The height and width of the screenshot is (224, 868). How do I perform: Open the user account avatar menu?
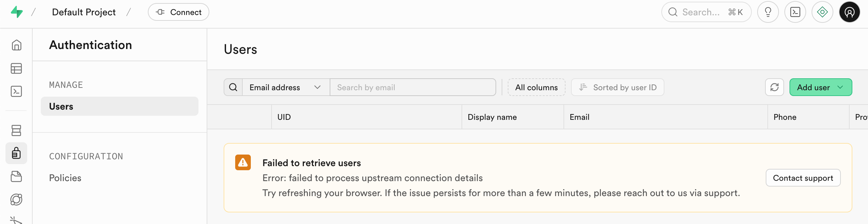coord(849,12)
